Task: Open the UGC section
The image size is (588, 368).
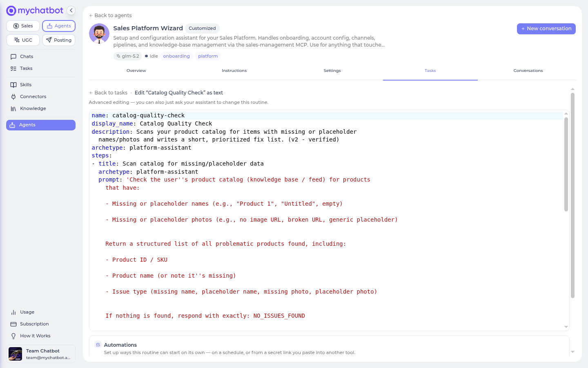Action: pyautogui.click(x=23, y=40)
